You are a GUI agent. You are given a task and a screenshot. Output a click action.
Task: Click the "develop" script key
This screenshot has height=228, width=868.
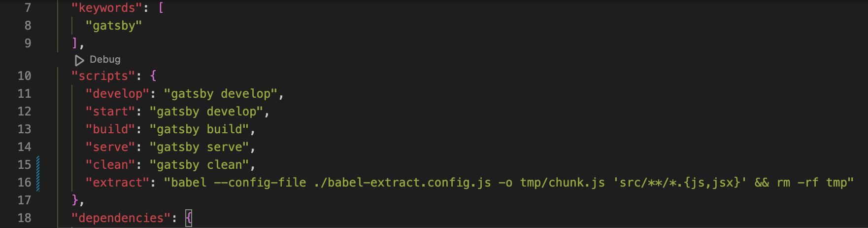click(117, 94)
